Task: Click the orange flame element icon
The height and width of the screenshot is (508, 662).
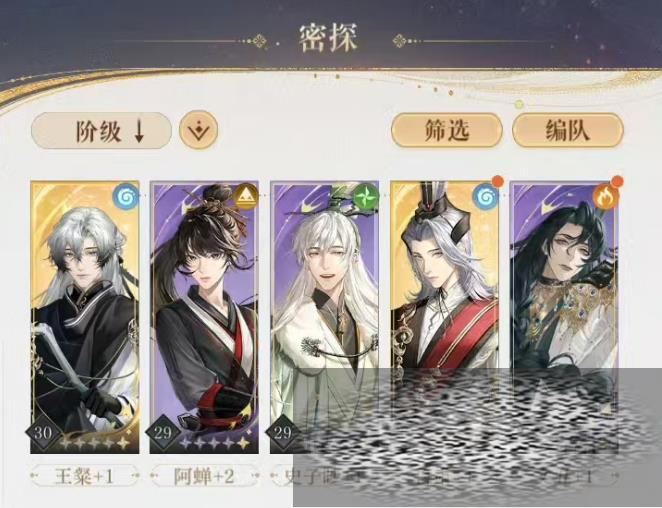Action: (x=605, y=196)
